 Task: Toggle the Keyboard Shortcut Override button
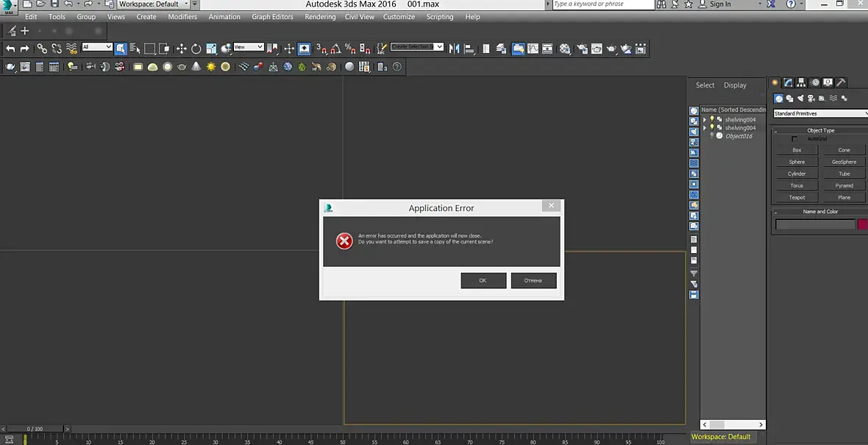(x=304, y=49)
